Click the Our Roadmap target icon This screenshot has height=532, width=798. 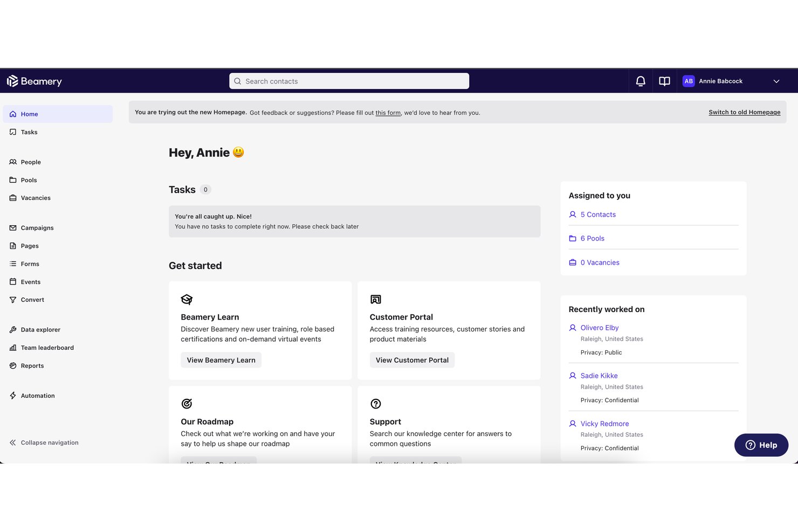pos(187,404)
